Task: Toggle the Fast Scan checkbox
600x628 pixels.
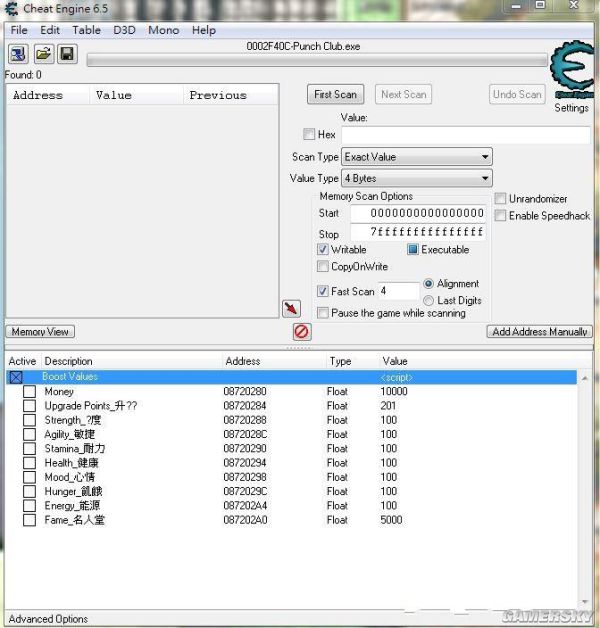Action: point(322,291)
